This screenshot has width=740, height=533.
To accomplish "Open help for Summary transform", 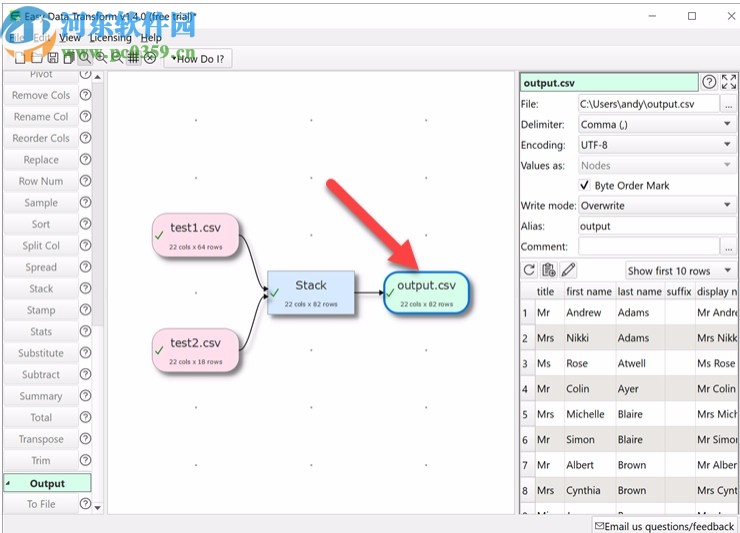I will [x=85, y=396].
